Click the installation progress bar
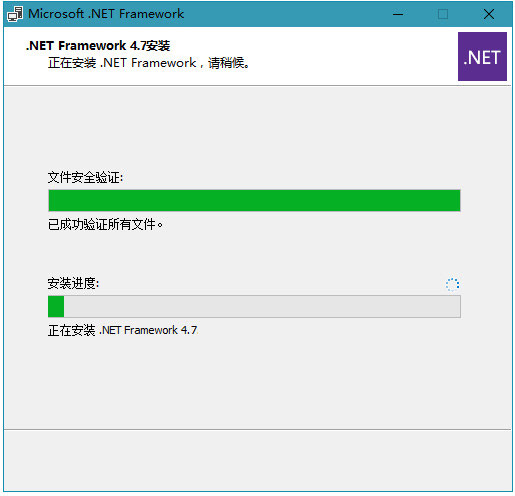The width and height of the screenshot is (515, 496). tap(254, 306)
